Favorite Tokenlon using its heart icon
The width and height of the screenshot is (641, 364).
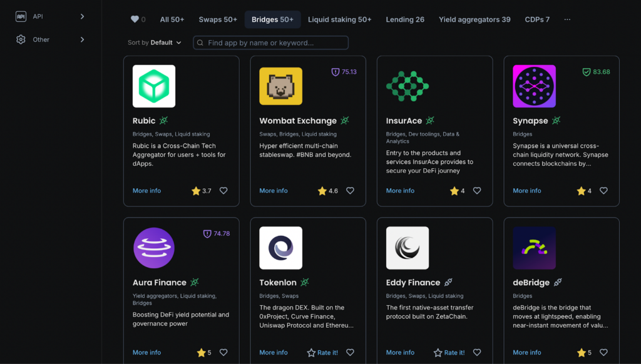point(350,352)
